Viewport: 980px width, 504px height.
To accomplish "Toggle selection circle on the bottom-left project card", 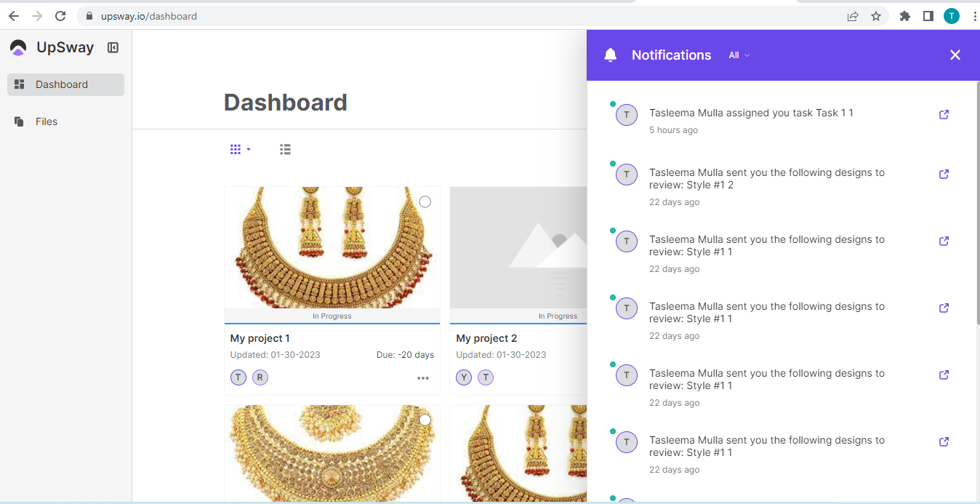I will point(425,420).
